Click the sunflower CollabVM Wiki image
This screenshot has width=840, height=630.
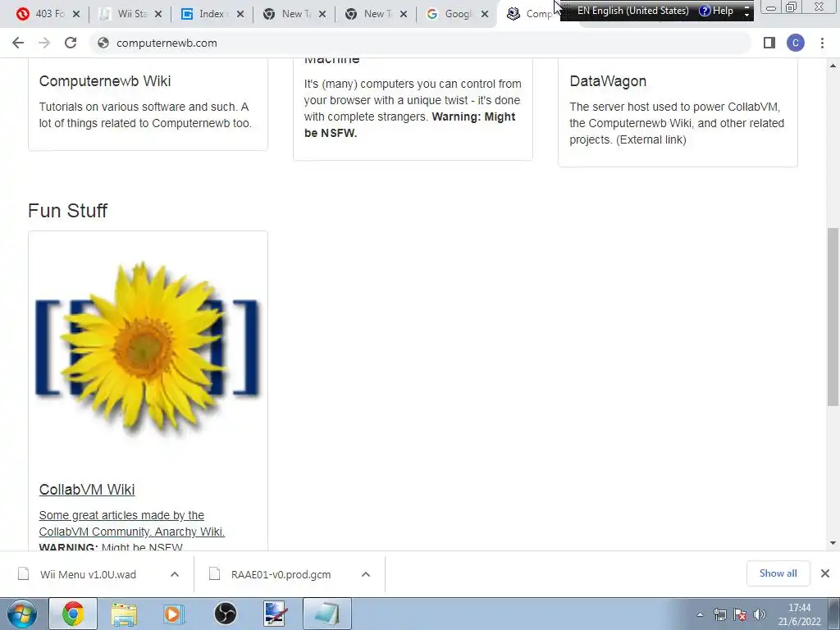[148, 348]
